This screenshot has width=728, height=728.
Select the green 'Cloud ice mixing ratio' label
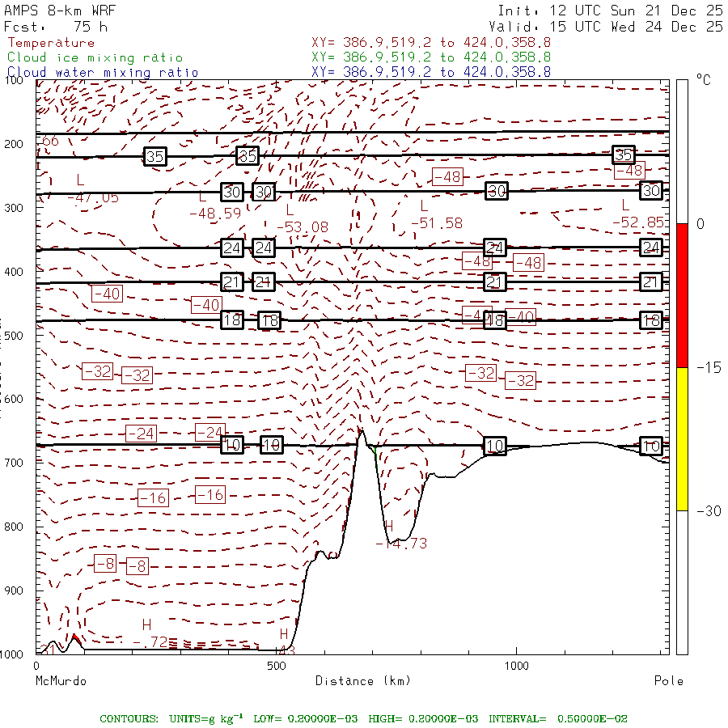[x=95, y=57]
